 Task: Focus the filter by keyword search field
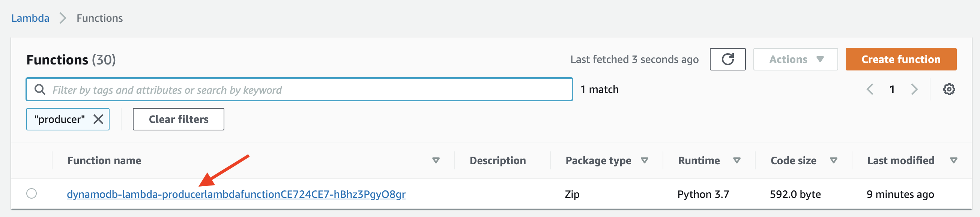click(299, 90)
